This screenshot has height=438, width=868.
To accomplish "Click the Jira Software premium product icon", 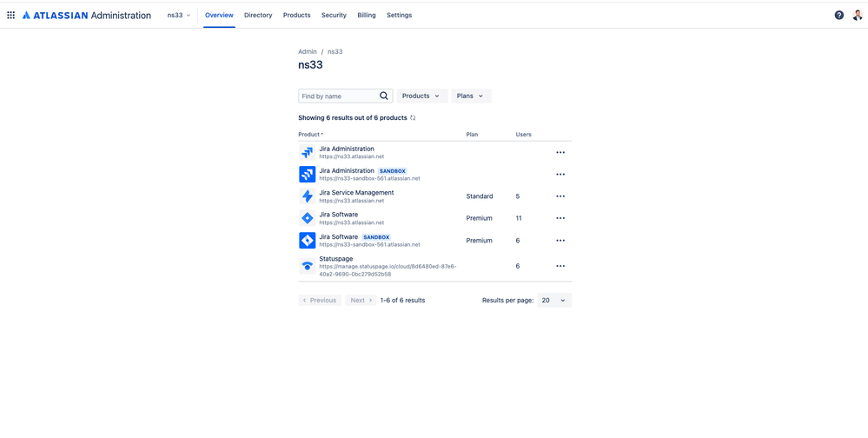I will click(308, 218).
